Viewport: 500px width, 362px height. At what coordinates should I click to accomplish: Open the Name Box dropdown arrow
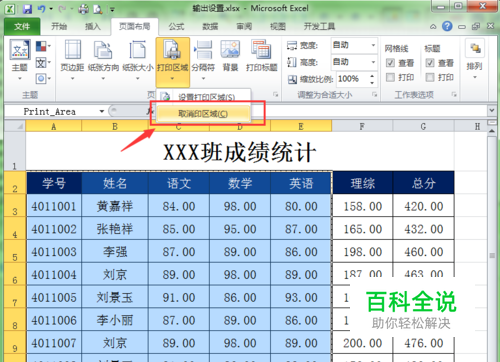coord(102,111)
